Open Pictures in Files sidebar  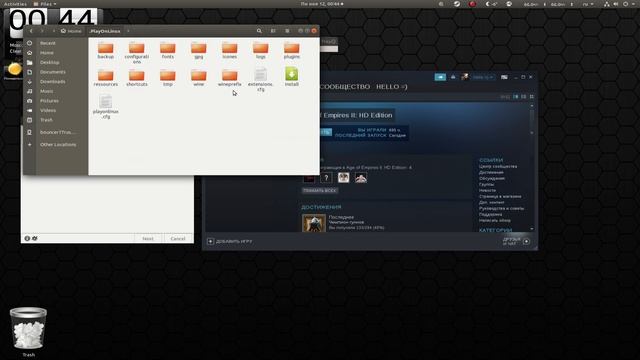point(49,101)
